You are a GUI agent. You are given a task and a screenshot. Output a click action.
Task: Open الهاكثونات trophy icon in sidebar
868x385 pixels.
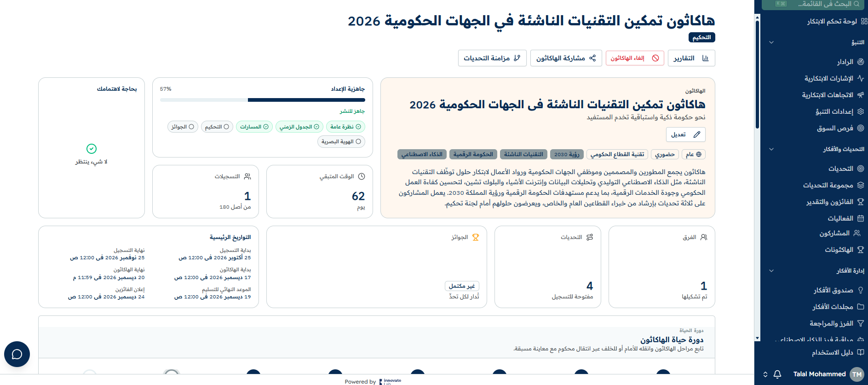[x=861, y=250]
